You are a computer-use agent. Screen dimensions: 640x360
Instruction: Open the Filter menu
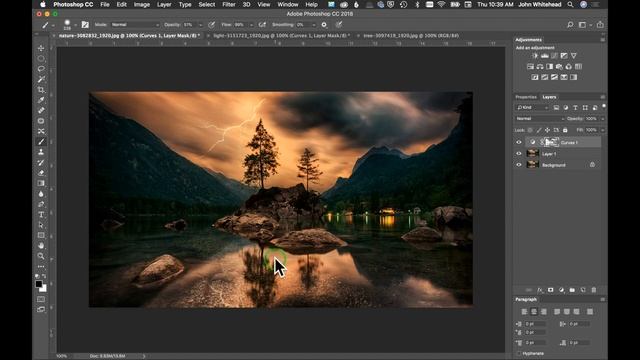point(229,4)
